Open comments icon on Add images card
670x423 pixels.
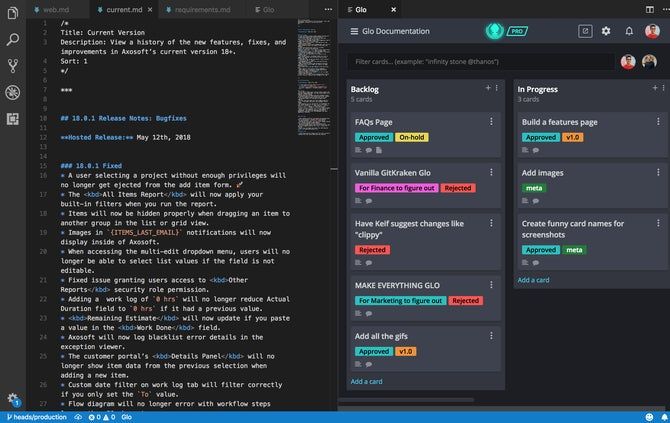(535, 201)
